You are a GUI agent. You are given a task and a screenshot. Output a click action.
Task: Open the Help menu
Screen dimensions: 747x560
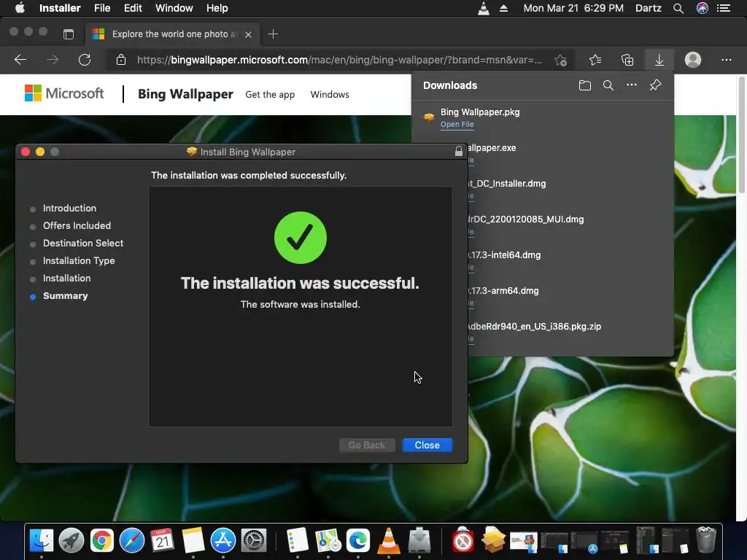coord(217,8)
